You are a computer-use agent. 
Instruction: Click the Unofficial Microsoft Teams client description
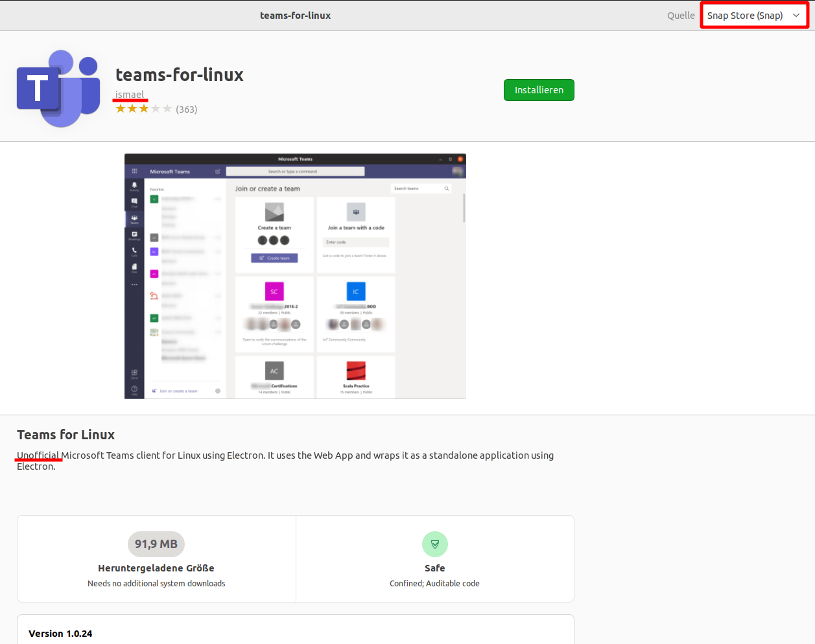(285, 461)
